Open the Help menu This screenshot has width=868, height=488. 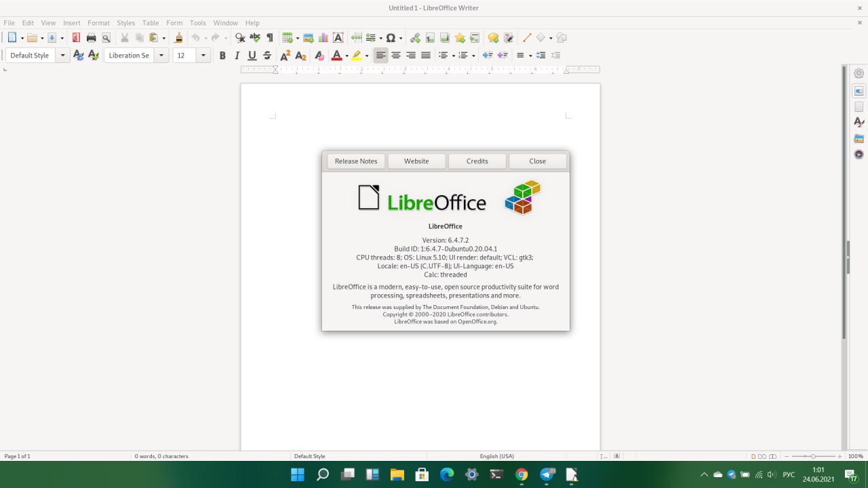pos(252,23)
